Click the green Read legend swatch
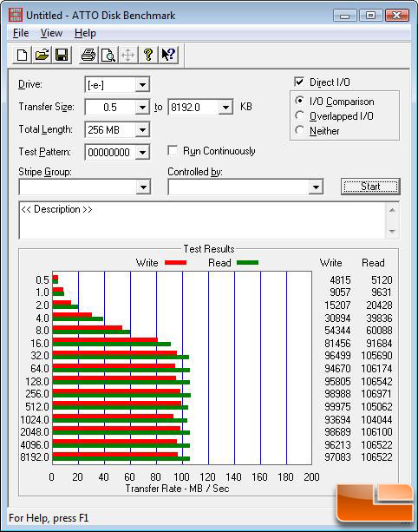Viewport: 418px width, 532px height. click(x=247, y=263)
